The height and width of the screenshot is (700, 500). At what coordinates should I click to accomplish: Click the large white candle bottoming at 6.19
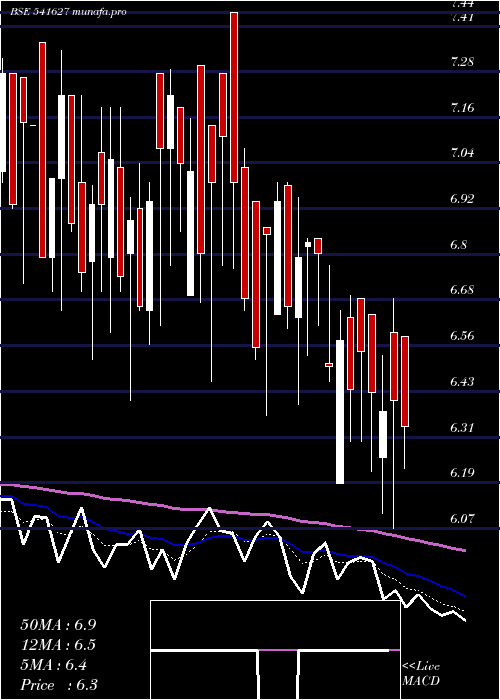[340, 412]
